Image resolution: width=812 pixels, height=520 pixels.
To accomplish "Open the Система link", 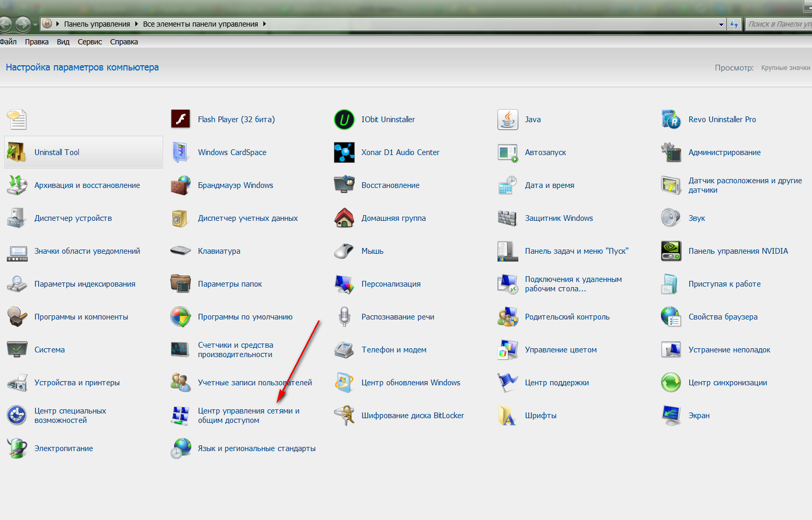I will pyautogui.click(x=50, y=350).
